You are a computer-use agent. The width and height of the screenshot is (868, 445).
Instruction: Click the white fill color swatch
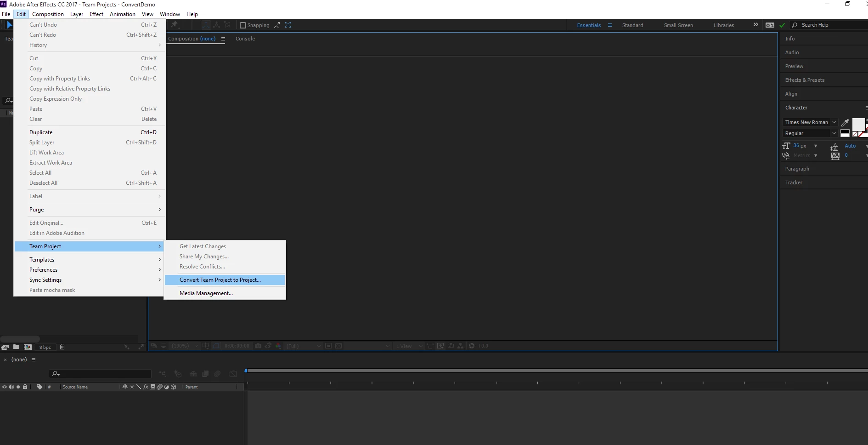(x=858, y=124)
